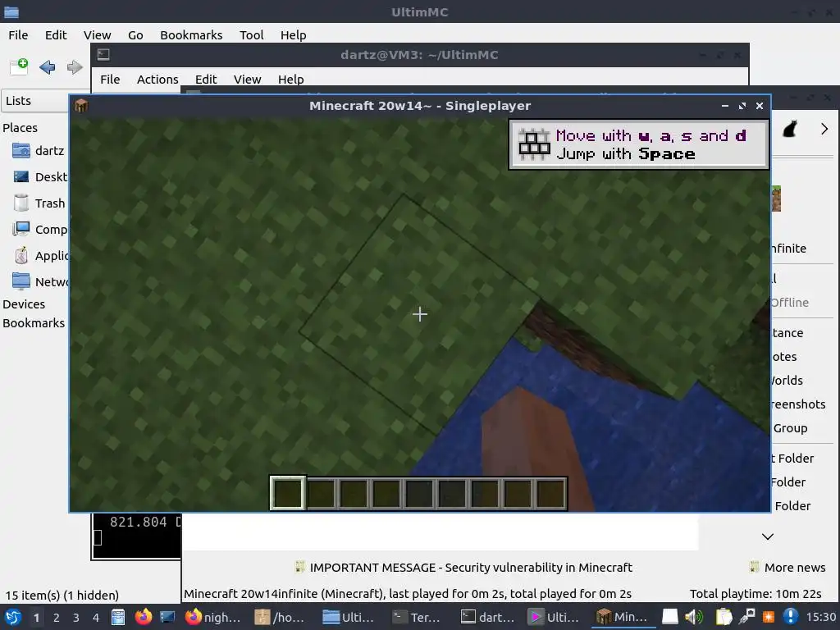Viewport: 840px width, 630px height.
Task: Switch to workspace 2 on the taskbar
Action: coord(57,618)
